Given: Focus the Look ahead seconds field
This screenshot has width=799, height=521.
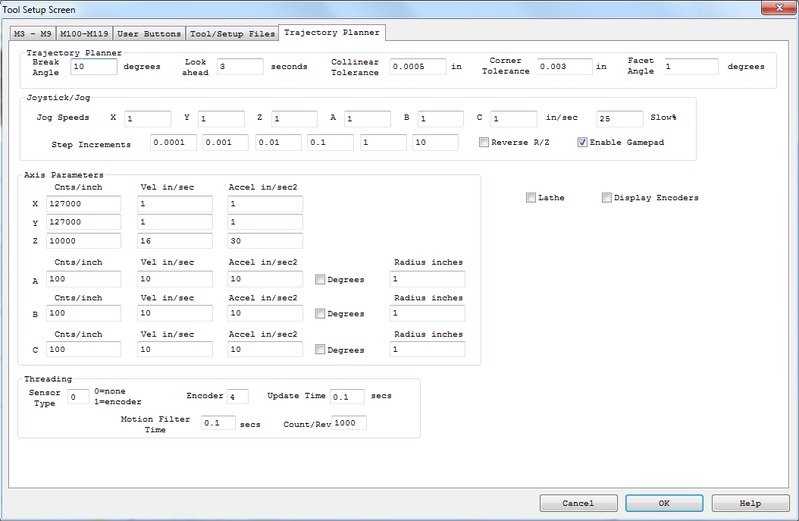Looking at the screenshot, I should 239,67.
